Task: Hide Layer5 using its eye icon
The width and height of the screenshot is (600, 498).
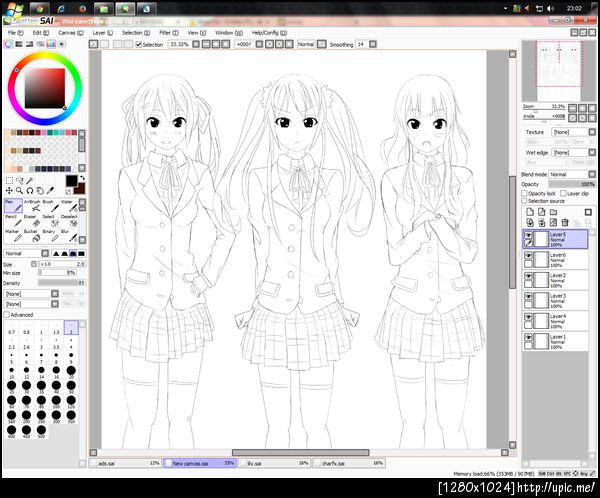Action: tap(528, 235)
